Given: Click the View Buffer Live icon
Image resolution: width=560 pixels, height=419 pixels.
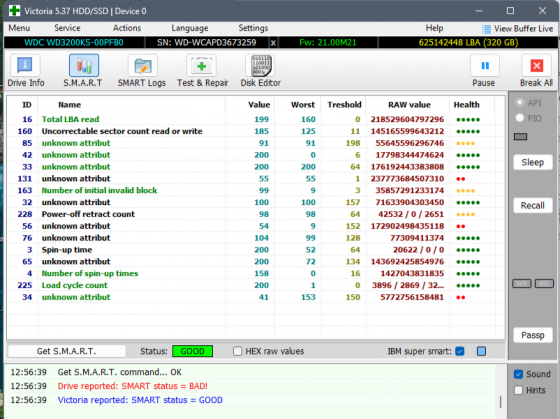Looking at the screenshot, I should point(486,29).
